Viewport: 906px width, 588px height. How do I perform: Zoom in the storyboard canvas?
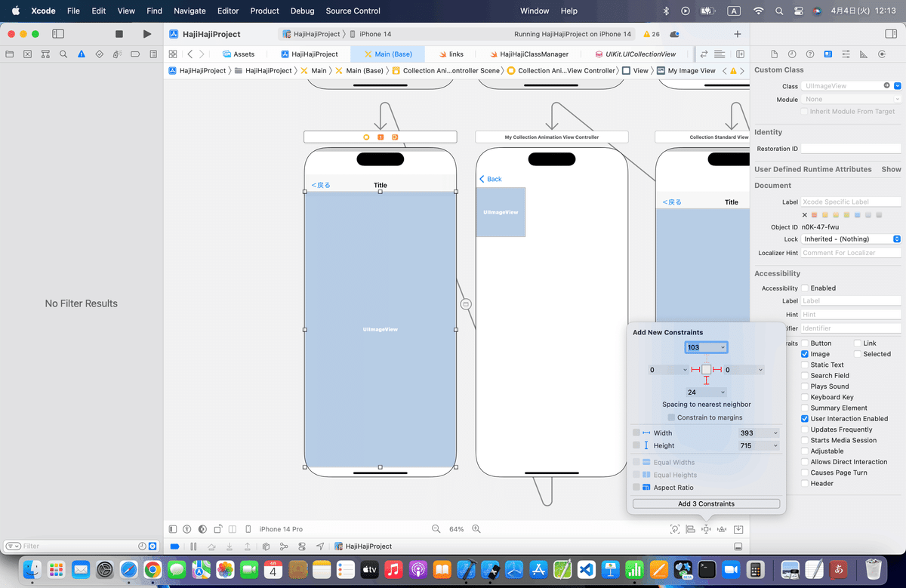(x=476, y=529)
